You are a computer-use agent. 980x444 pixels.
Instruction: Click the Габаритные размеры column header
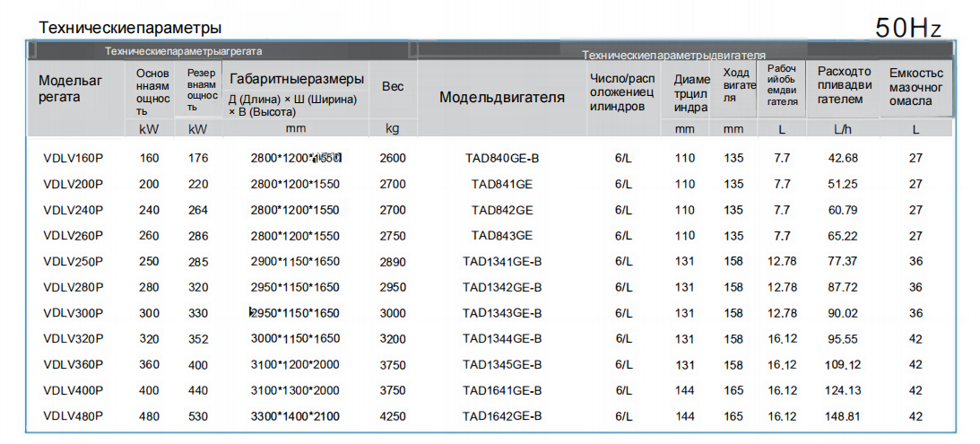(297, 78)
